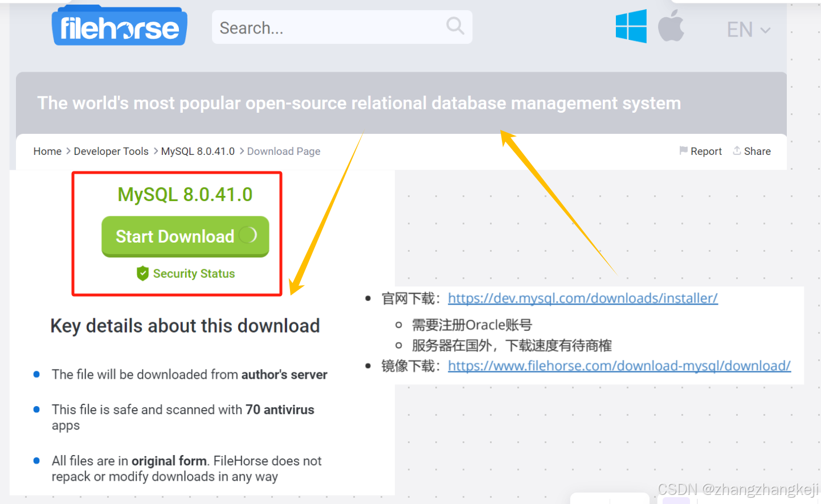Click the Download Page breadcrumb
Screen dimensions: 821x504
[284, 151]
